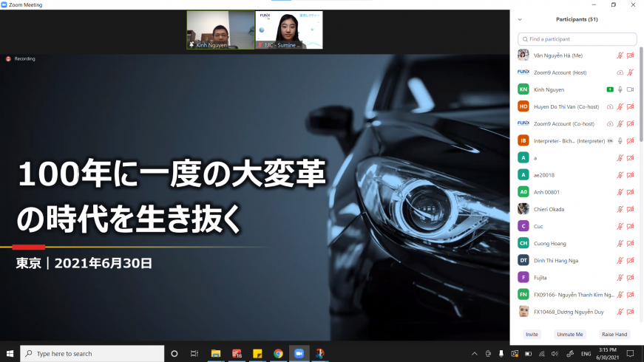Open Sticky Notes from the taskbar

(x=257, y=353)
